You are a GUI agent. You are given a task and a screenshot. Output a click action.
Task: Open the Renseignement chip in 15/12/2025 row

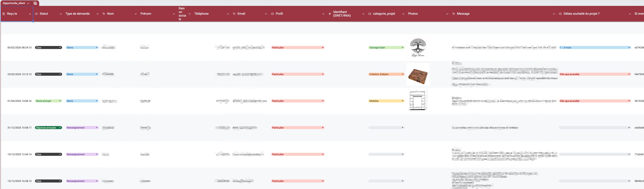(82, 181)
